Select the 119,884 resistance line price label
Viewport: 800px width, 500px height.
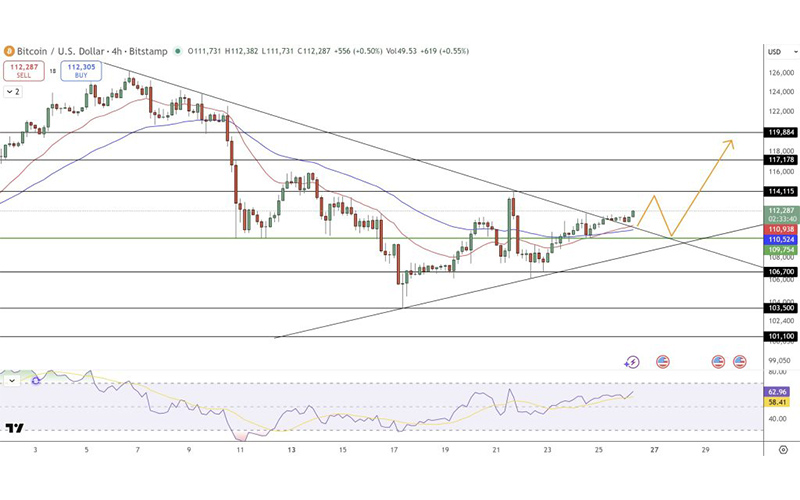(780, 132)
